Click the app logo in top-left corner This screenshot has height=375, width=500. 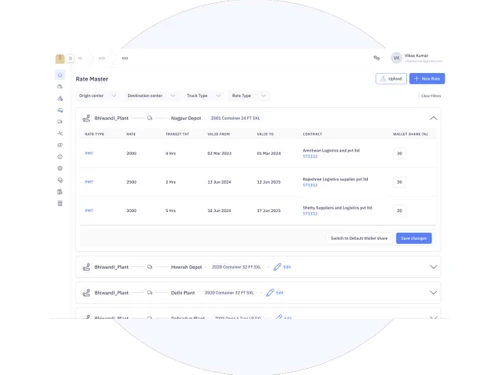[x=60, y=59]
